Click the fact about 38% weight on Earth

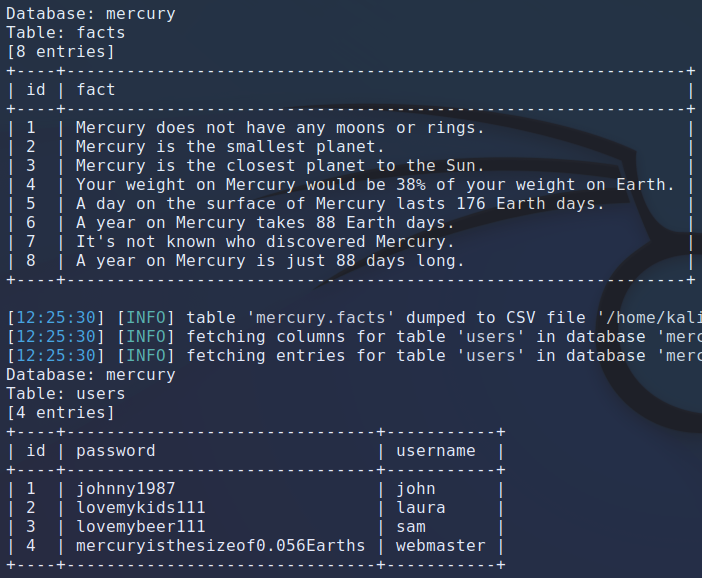click(x=375, y=184)
